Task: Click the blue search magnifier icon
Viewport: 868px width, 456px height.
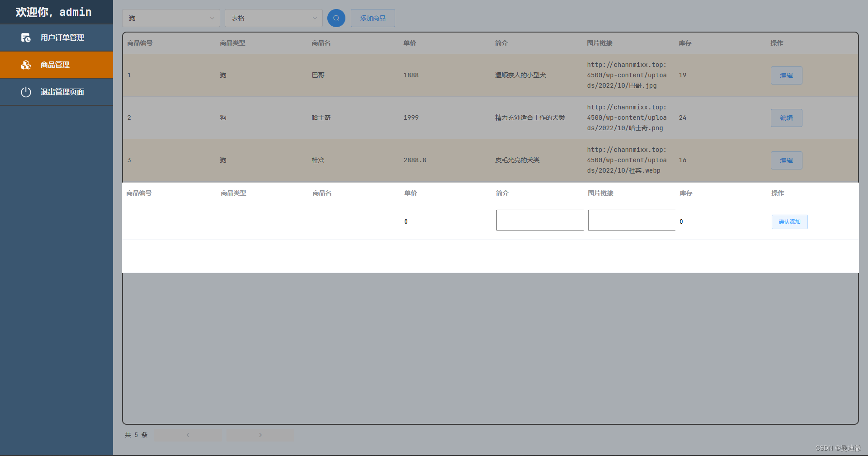Action: pyautogui.click(x=336, y=18)
